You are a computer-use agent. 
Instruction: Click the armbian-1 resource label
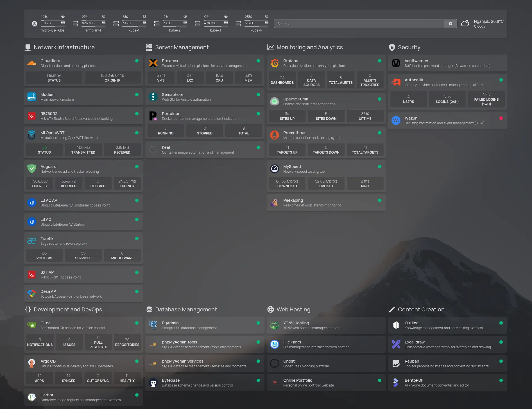(93, 30)
